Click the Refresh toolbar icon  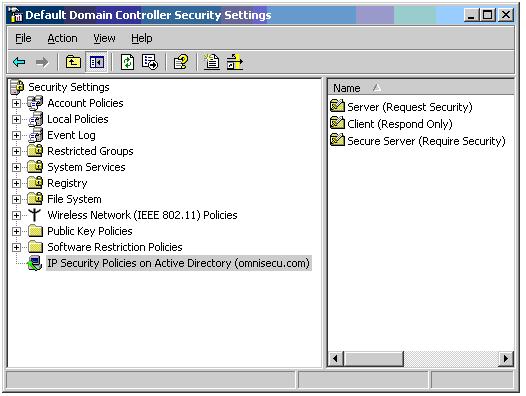127,62
